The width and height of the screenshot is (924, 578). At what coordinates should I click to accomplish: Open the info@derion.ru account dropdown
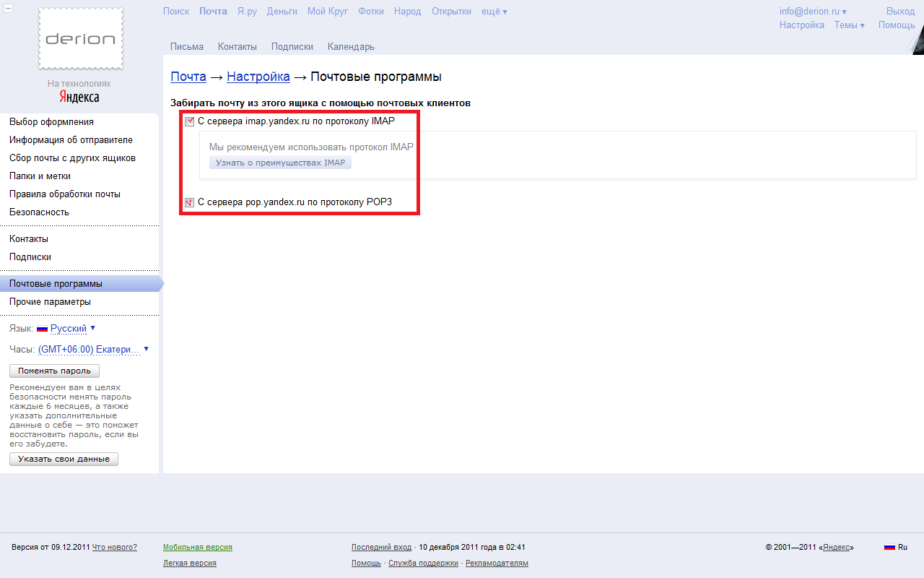point(812,12)
